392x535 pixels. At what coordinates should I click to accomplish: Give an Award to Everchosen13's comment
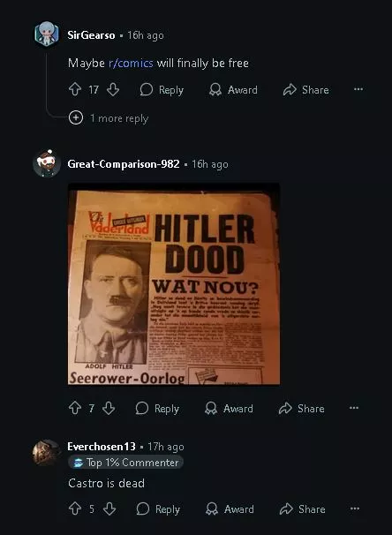pyautogui.click(x=230, y=509)
